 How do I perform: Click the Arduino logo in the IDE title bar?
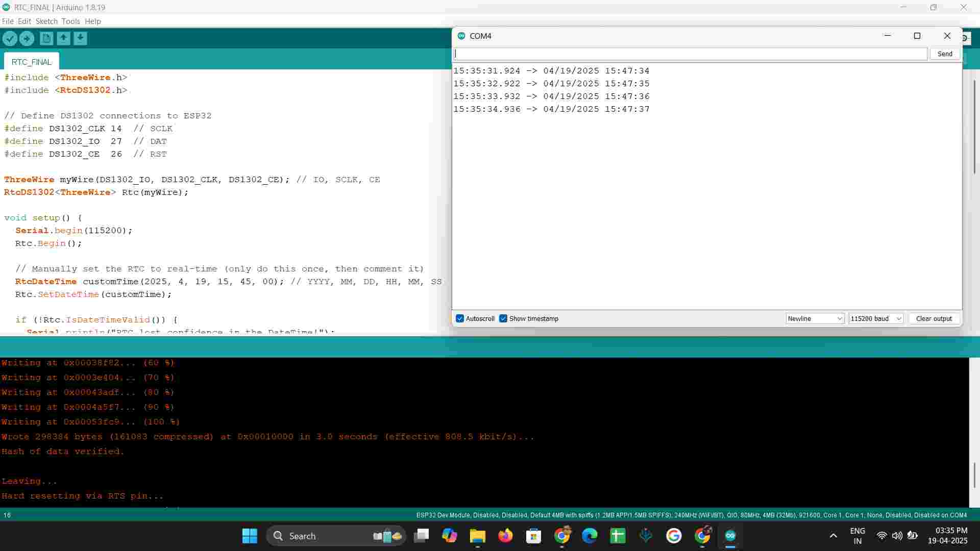(x=6, y=7)
